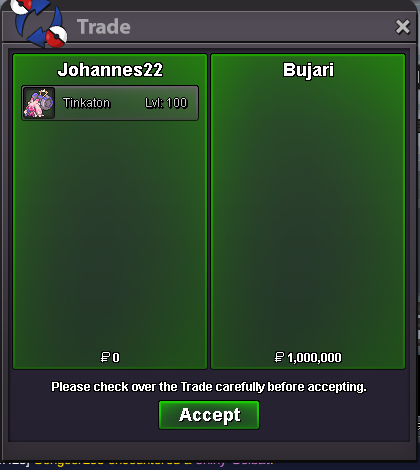Click the Trade swap arrows Pokéball icon
This screenshot has width=420, height=470.
pos(38,24)
